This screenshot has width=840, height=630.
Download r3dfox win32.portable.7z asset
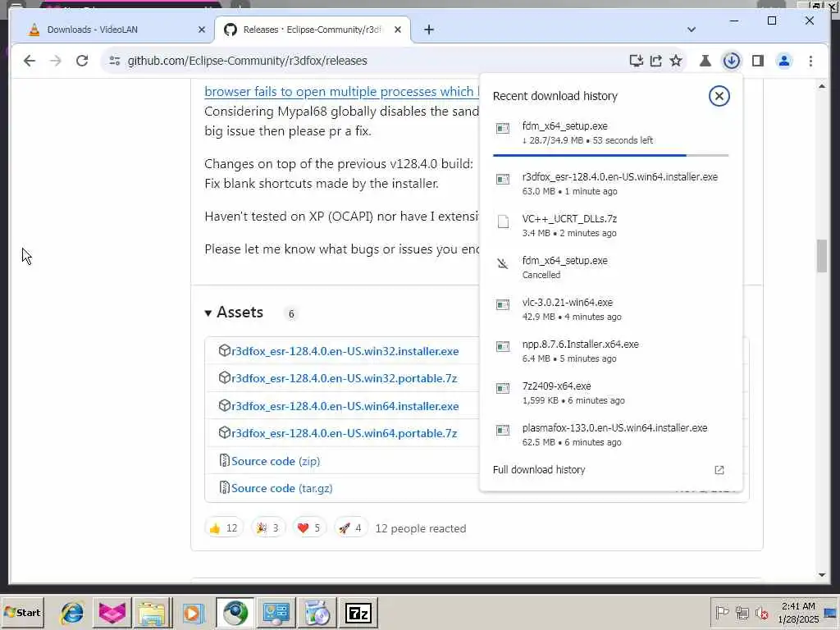(x=344, y=378)
